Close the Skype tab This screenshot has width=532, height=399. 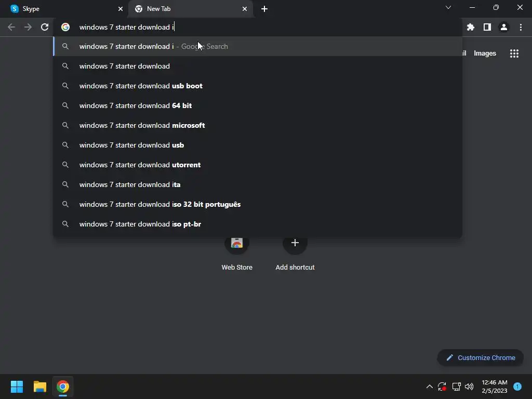pos(121,9)
